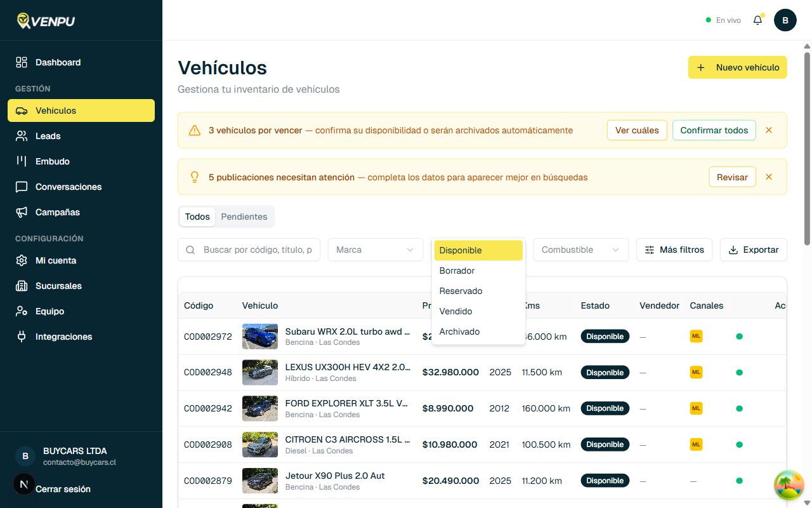Click the vehicle search input field
The width and height of the screenshot is (812, 508).
pos(256,250)
